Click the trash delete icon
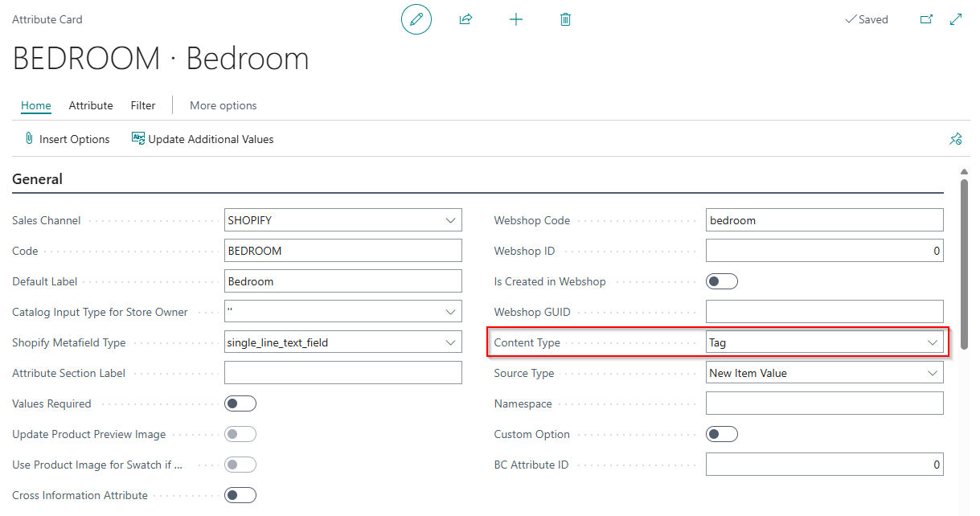 pyautogui.click(x=565, y=19)
